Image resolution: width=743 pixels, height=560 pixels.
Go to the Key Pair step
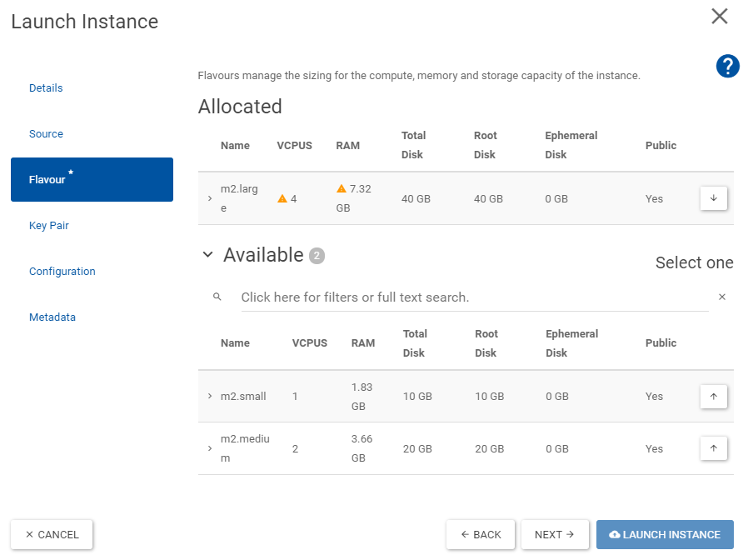pos(48,226)
